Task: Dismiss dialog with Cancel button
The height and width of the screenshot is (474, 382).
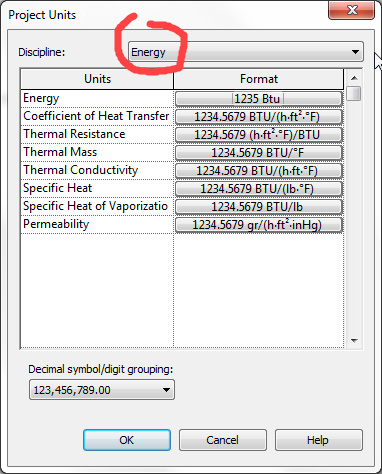Action: coord(223,440)
